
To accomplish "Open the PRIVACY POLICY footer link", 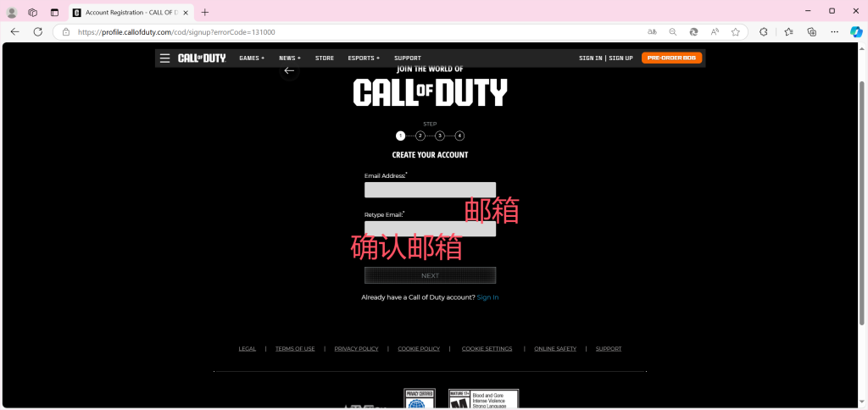I will 357,348.
